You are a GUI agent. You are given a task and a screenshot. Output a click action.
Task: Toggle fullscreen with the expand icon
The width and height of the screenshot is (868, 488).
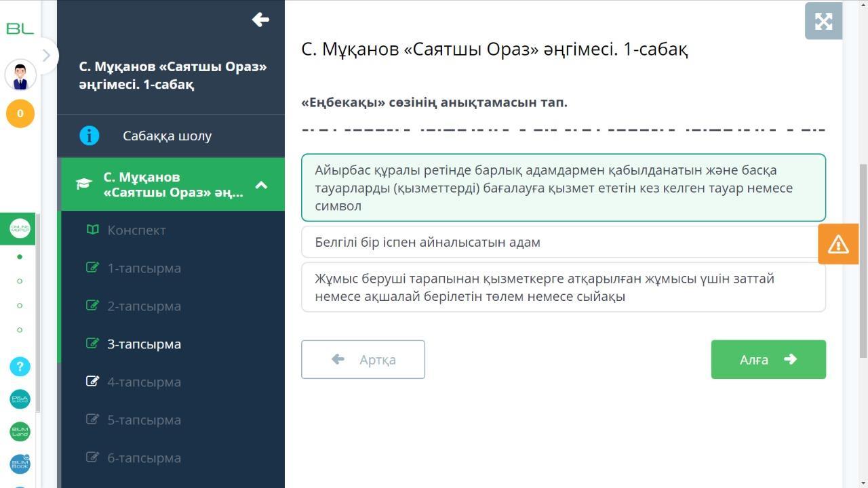823,21
